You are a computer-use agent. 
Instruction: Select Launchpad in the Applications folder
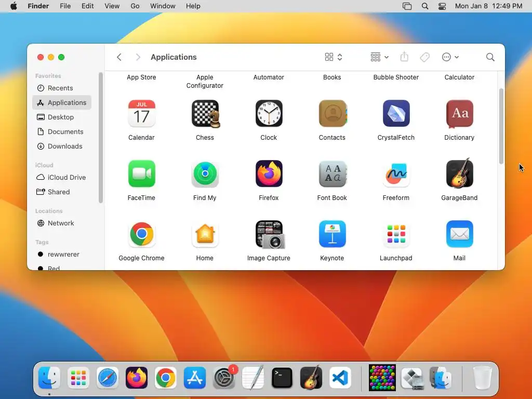tap(396, 234)
